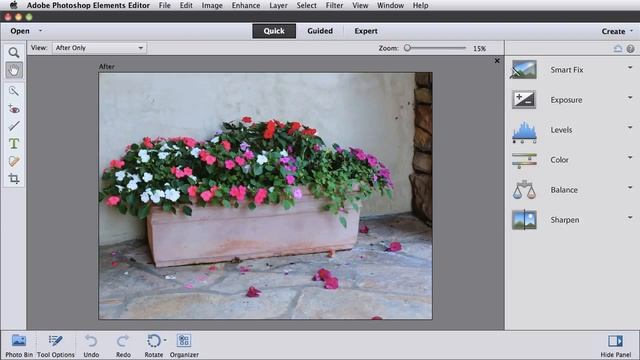Open the Help menu
The width and height of the screenshot is (640, 360).
click(x=420, y=5)
